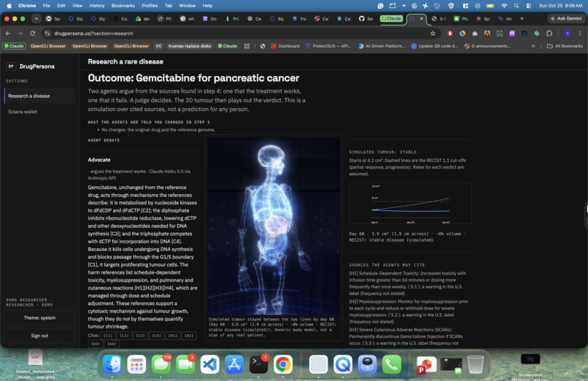Reload the drugpersona.us page
The width and height of the screenshot is (588, 381).
click(x=33, y=34)
